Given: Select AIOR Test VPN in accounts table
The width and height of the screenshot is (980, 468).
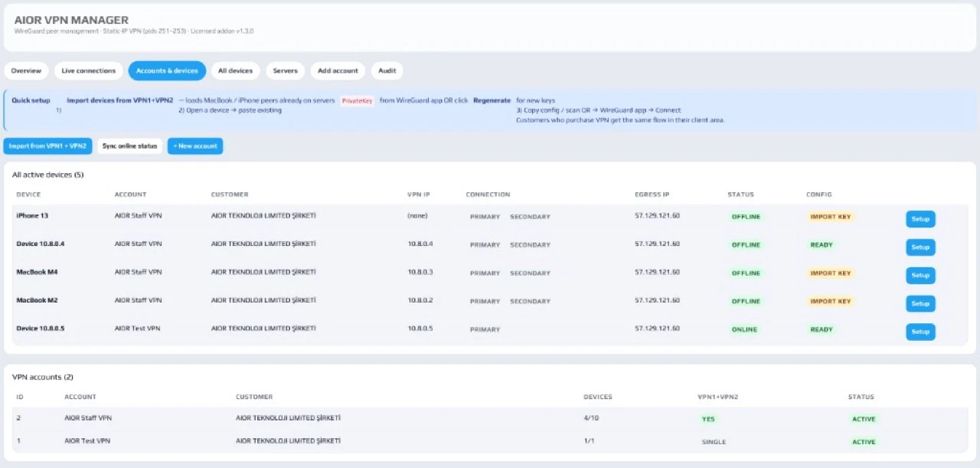Looking at the screenshot, I should 87,441.
